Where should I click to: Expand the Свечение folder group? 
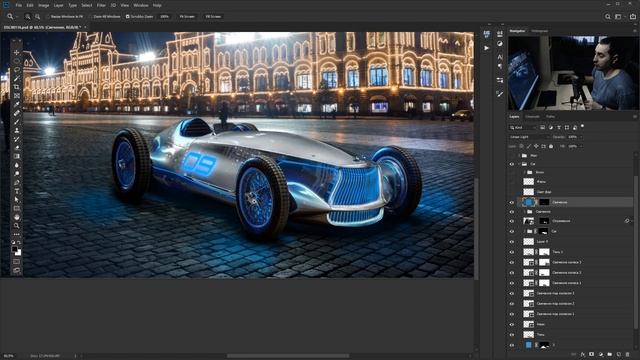click(524, 212)
